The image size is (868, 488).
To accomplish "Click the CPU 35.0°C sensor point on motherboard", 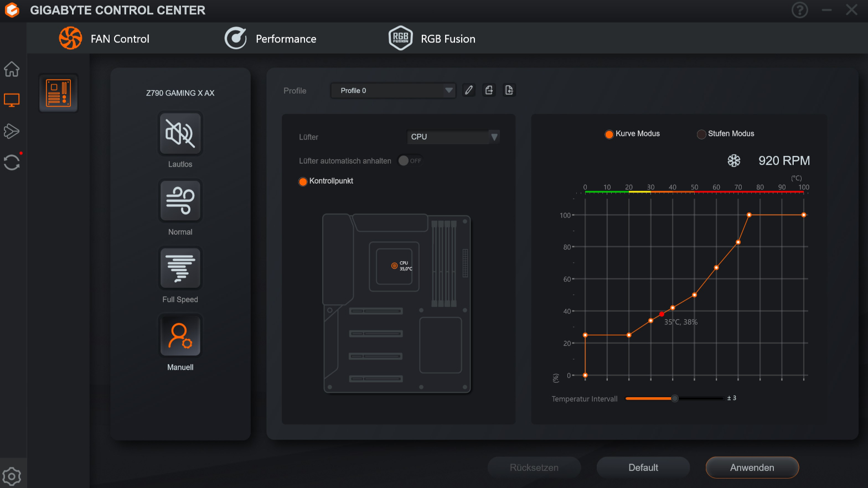I will [394, 266].
